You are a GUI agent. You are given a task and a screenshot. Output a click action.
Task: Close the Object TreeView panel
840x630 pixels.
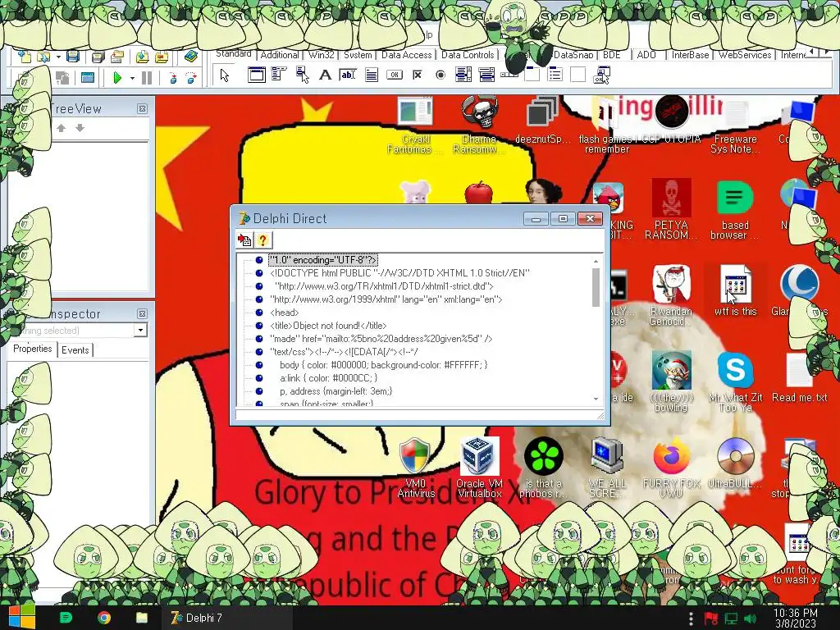click(x=142, y=109)
